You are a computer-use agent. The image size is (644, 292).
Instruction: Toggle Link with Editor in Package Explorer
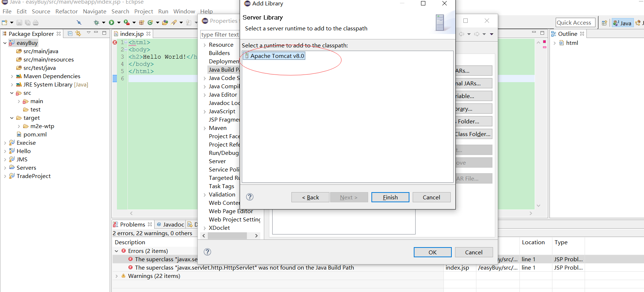click(x=78, y=33)
